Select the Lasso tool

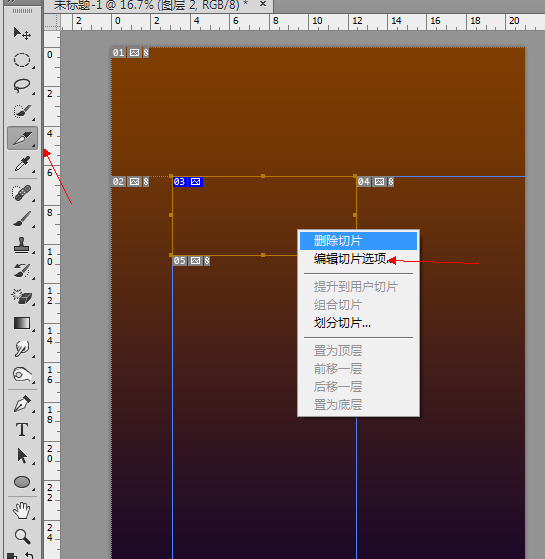point(22,86)
